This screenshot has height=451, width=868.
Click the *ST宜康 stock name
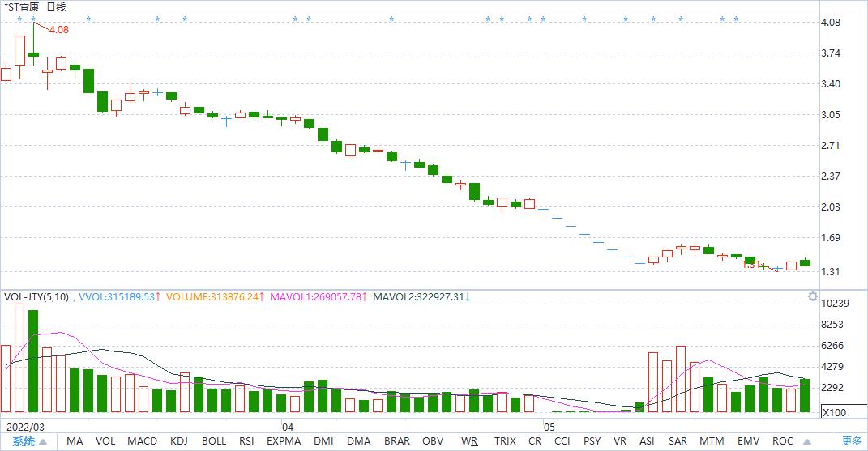click(22, 7)
